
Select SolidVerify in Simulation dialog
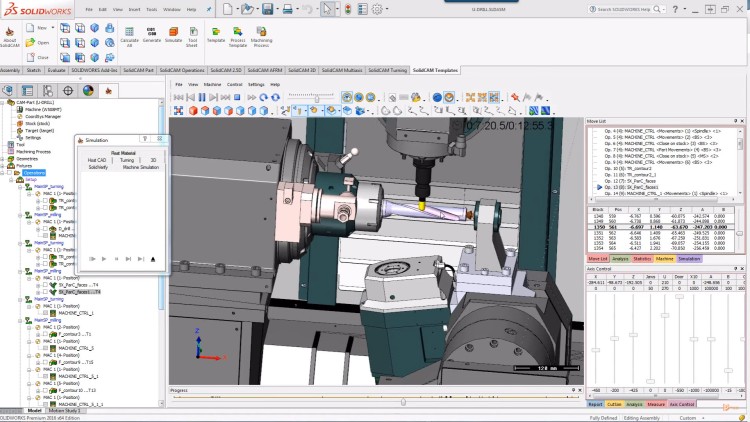(x=98, y=167)
